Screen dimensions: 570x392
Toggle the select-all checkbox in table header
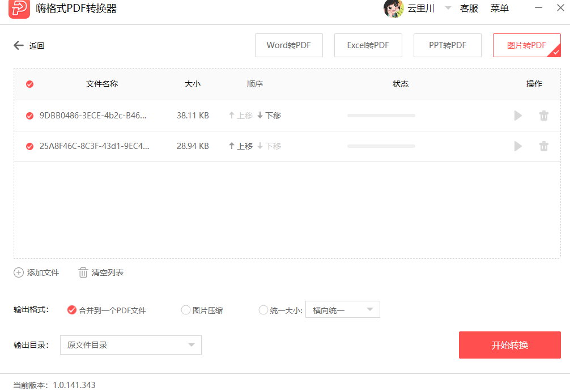tap(30, 84)
